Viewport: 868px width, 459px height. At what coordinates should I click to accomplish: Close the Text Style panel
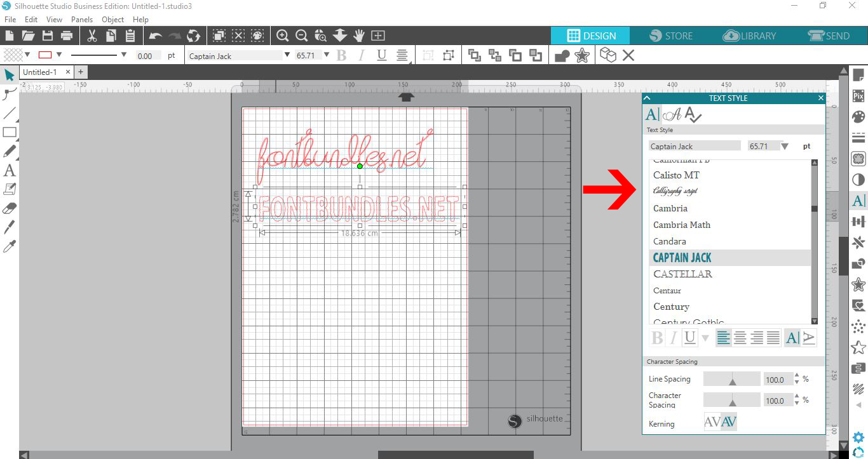(x=821, y=98)
